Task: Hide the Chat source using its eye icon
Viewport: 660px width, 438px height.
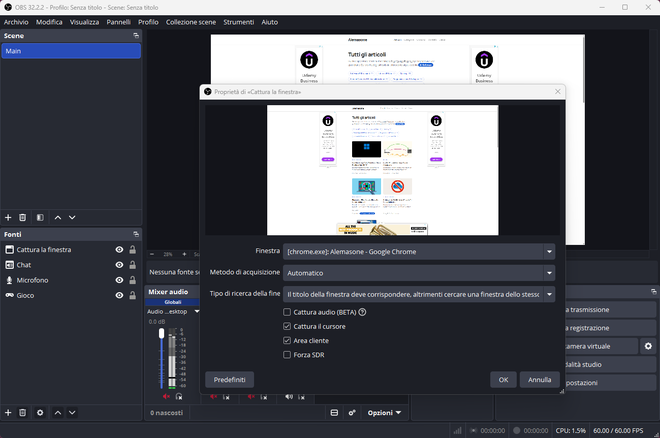Action: tap(120, 265)
